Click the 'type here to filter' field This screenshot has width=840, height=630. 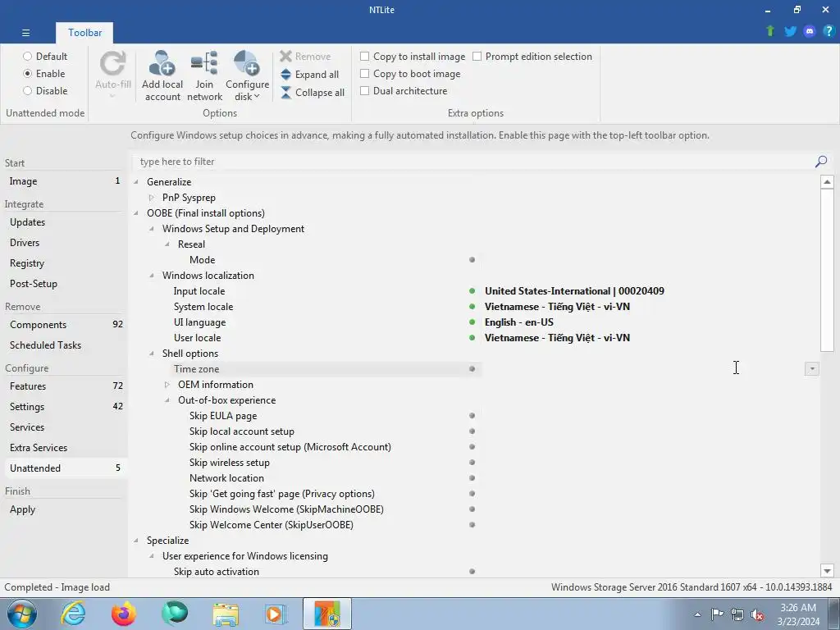(473, 162)
